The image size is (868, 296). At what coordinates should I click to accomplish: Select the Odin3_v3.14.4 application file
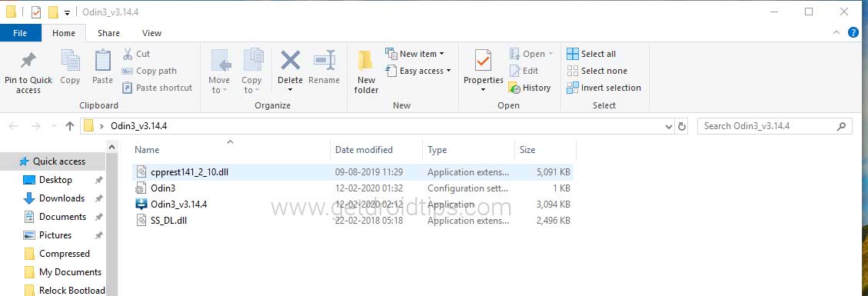click(353, 205)
